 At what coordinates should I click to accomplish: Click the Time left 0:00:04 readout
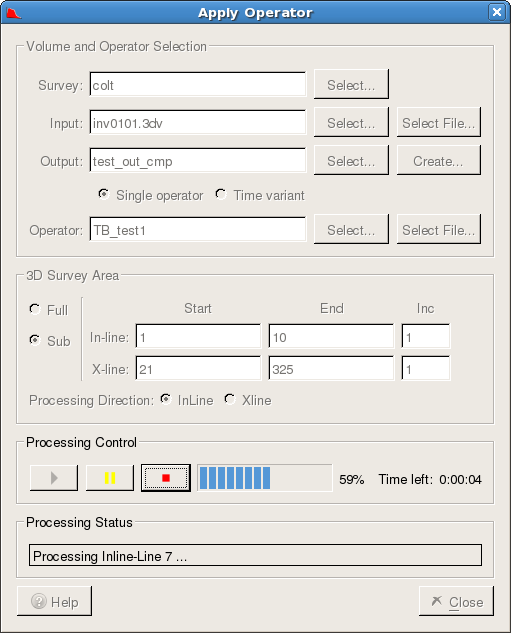coord(430,480)
